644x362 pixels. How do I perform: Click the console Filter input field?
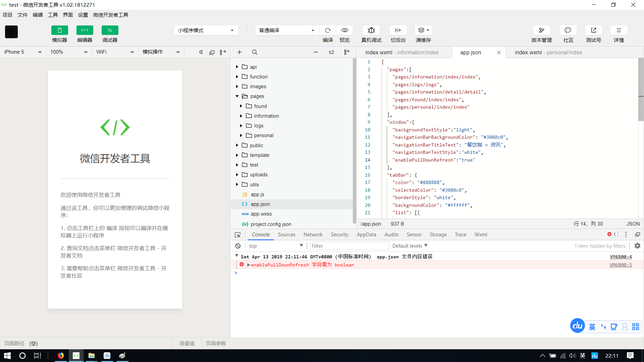(349, 246)
